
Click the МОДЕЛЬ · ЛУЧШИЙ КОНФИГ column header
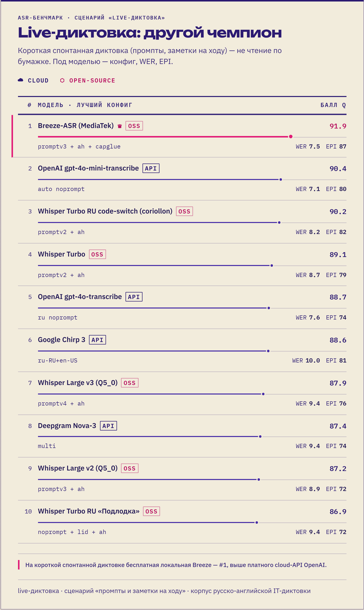[x=85, y=105]
